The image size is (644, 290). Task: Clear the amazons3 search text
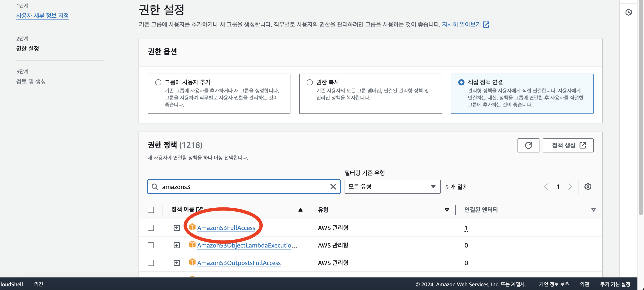tap(333, 187)
